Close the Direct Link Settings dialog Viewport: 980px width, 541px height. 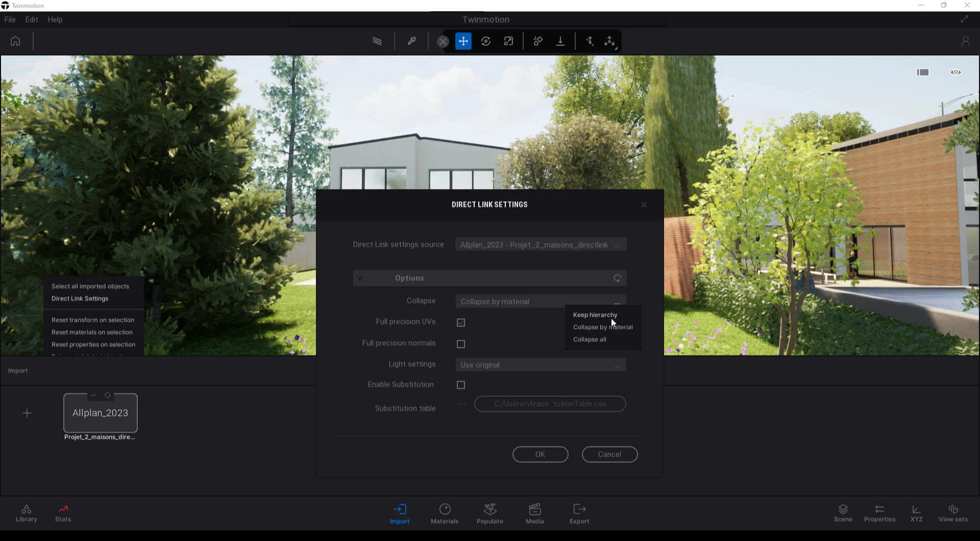(644, 204)
